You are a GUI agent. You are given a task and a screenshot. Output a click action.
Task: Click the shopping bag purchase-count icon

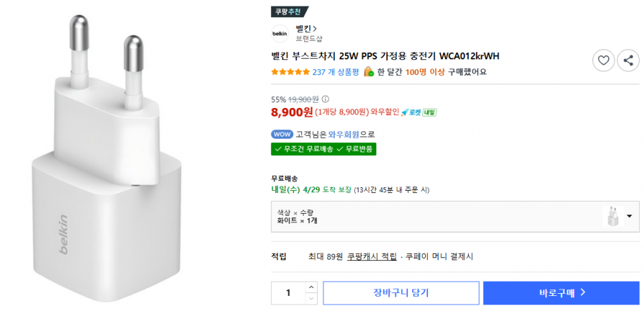click(x=368, y=71)
